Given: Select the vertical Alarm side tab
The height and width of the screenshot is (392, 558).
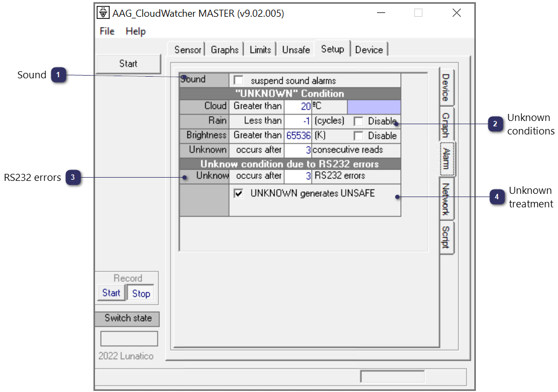Looking at the screenshot, I should point(447,159).
